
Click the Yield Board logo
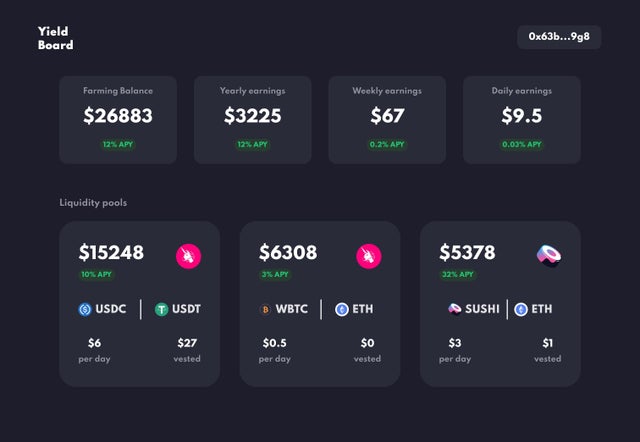click(56, 38)
